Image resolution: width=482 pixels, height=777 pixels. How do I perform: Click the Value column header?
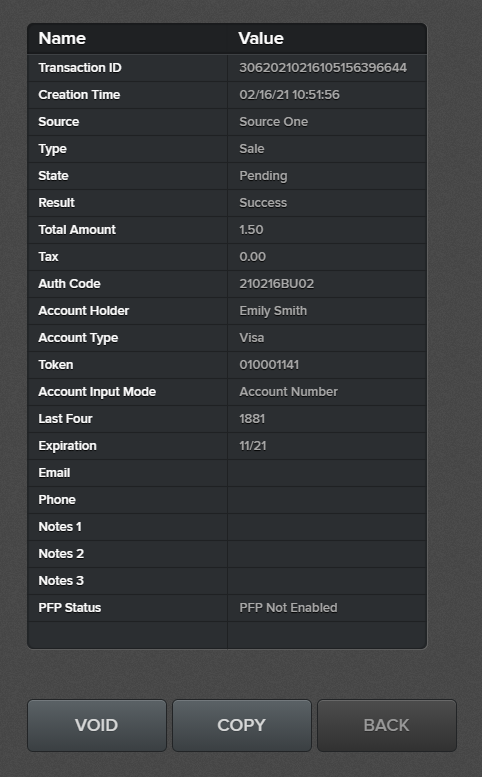tap(261, 38)
